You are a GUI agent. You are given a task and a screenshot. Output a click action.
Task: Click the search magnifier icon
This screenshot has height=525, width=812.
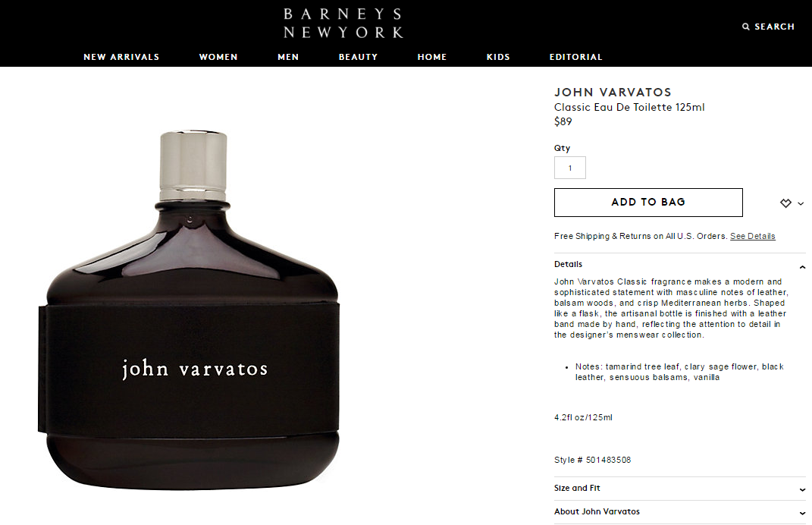pyautogui.click(x=746, y=27)
